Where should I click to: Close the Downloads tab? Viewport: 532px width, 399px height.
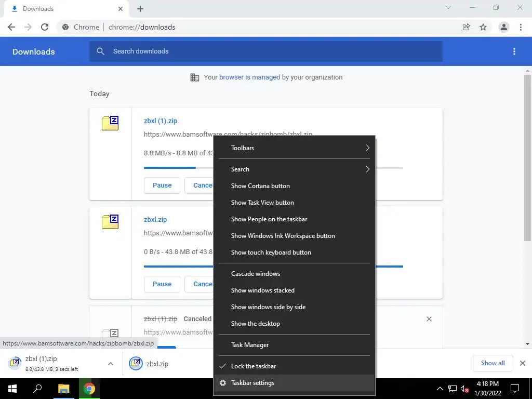click(121, 9)
